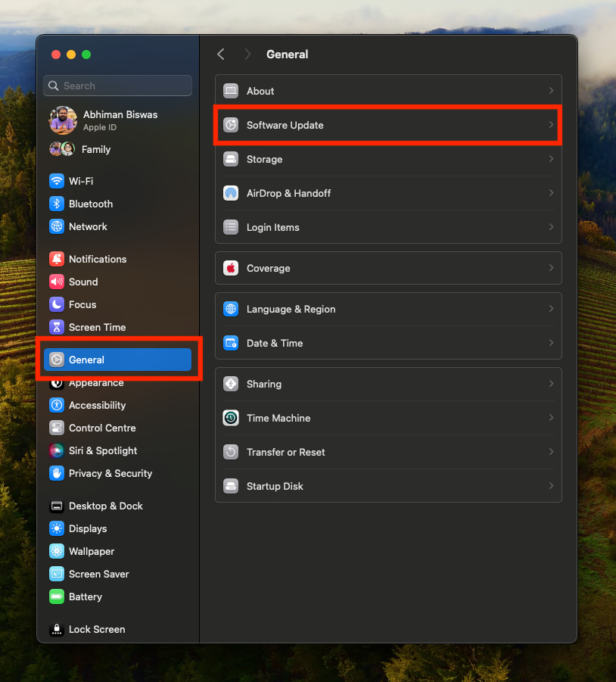Open Notifications settings in sidebar

coord(98,259)
